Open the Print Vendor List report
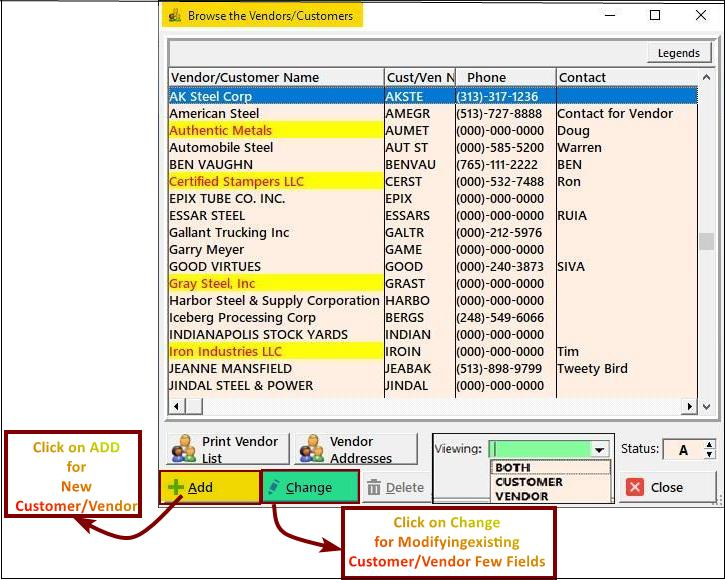Viewport: 725px width, 580px height. [228, 449]
